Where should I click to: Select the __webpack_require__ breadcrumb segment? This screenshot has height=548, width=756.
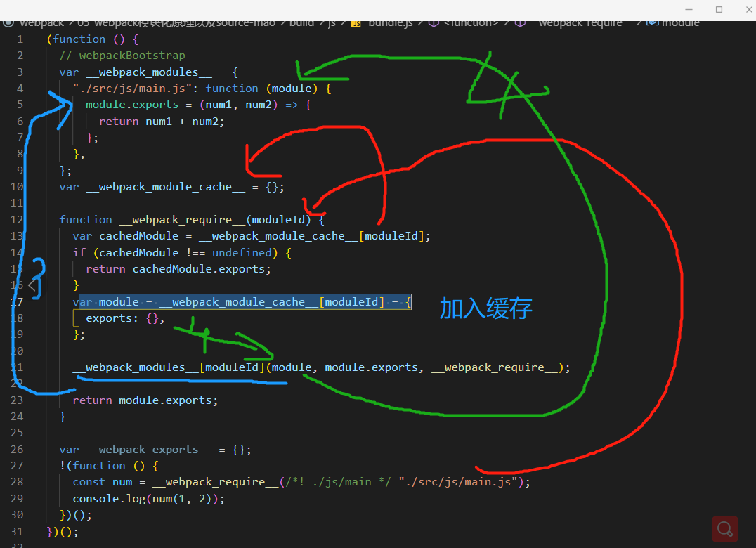click(x=580, y=22)
